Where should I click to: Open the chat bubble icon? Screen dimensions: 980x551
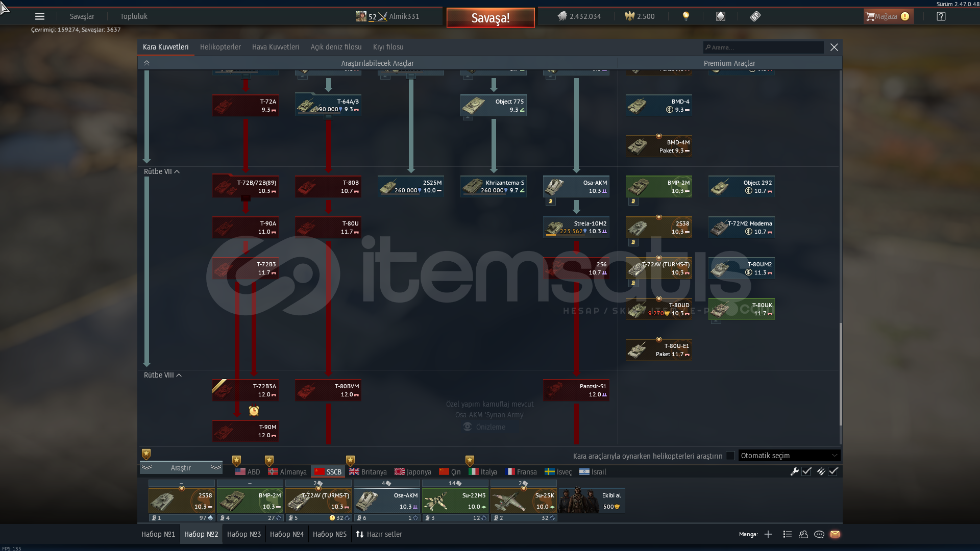coord(819,534)
